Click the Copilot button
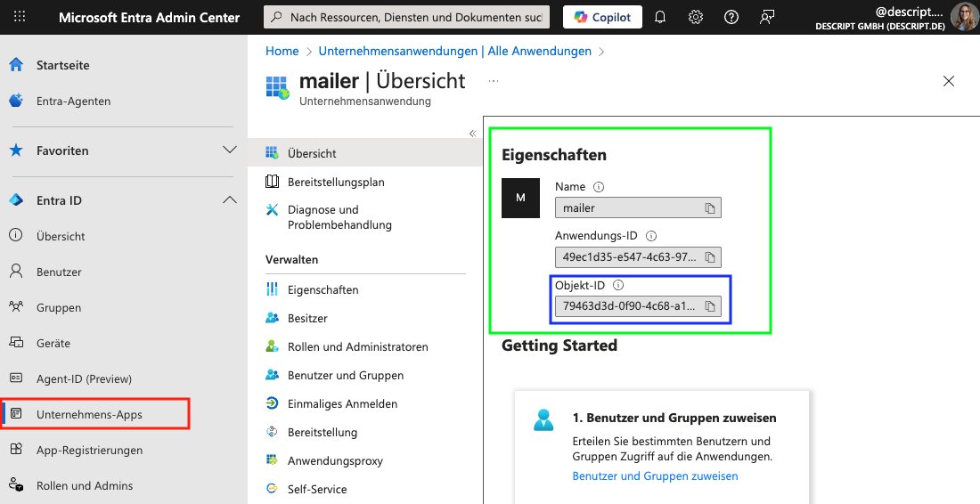Image resolution: width=980 pixels, height=504 pixels. pyautogui.click(x=603, y=18)
